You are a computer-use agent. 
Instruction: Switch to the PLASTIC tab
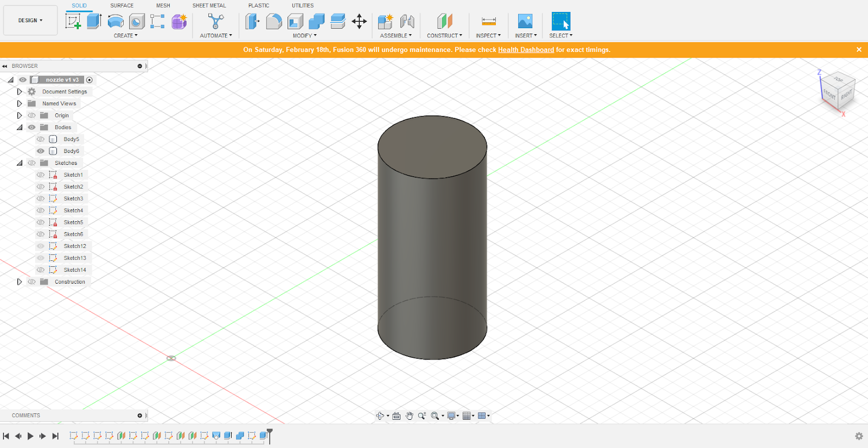click(259, 5)
